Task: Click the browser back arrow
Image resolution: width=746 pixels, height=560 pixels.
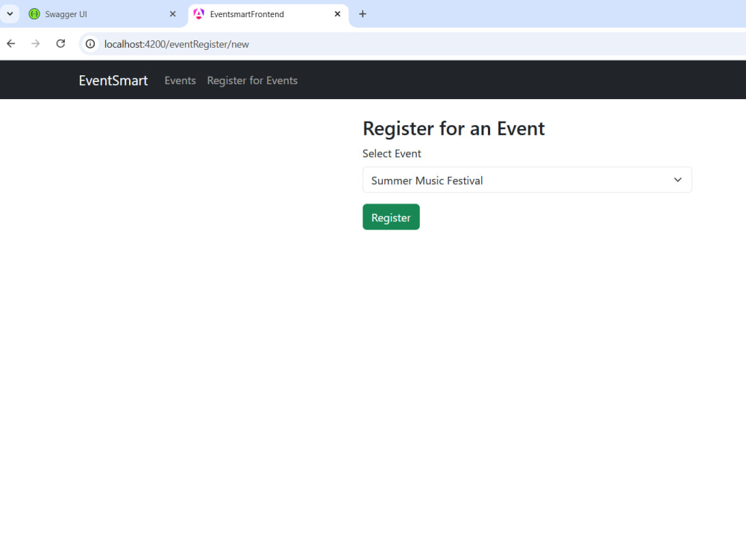Action: (11, 44)
